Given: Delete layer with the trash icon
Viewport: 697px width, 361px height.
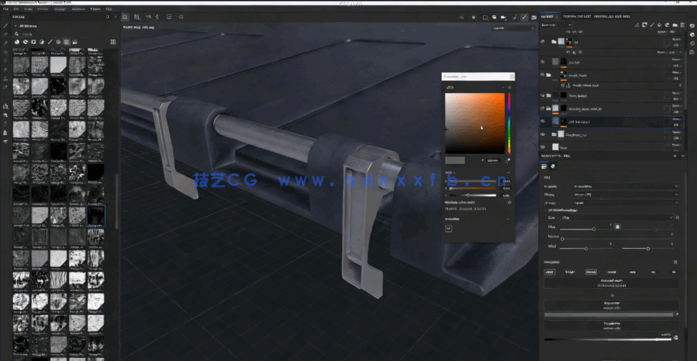Looking at the screenshot, I should 682,25.
